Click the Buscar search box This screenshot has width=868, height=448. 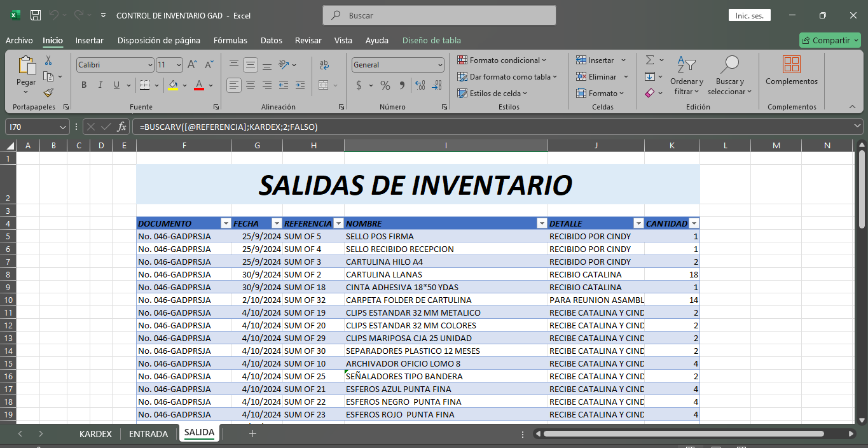(x=439, y=15)
